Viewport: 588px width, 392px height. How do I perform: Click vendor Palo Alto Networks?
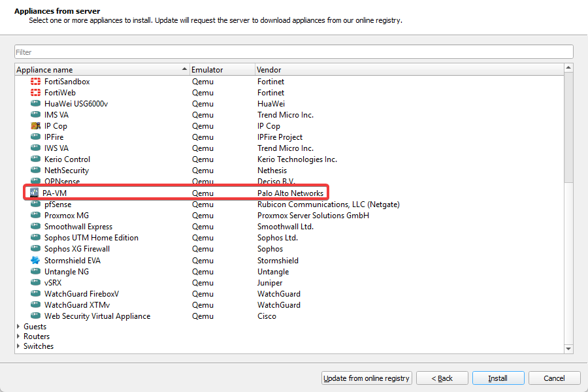tap(290, 193)
